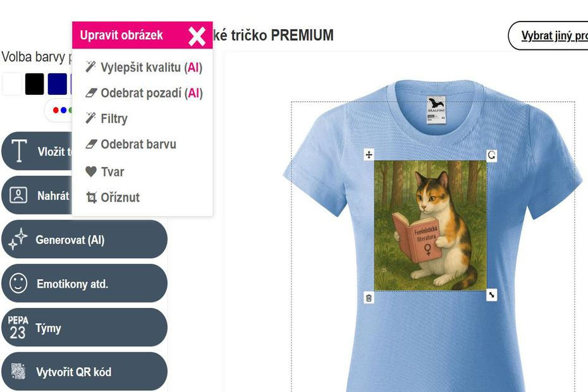Choose Odebrat pozadí (AI)
Image resolution: width=588 pixels, height=392 pixels.
pyautogui.click(x=144, y=93)
